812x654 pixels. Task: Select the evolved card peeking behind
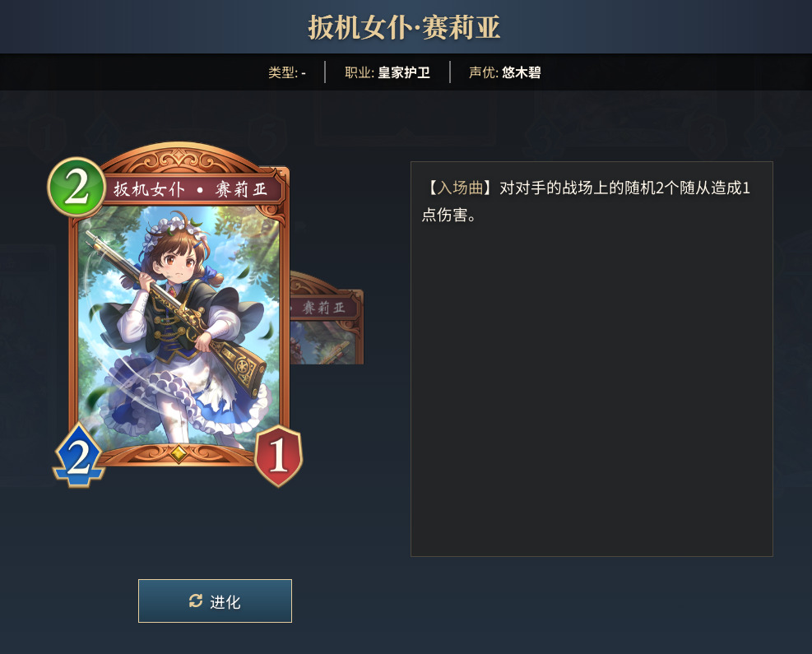point(327,318)
